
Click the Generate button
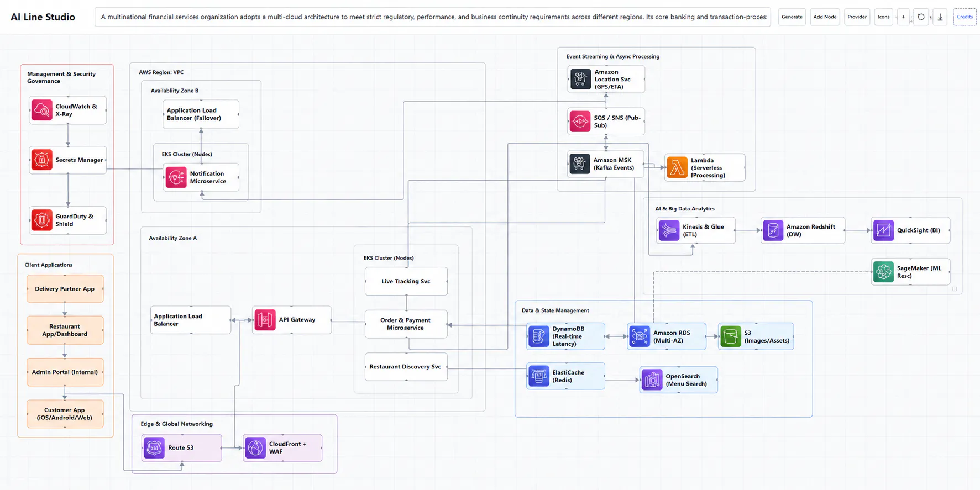pyautogui.click(x=792, y=17)
